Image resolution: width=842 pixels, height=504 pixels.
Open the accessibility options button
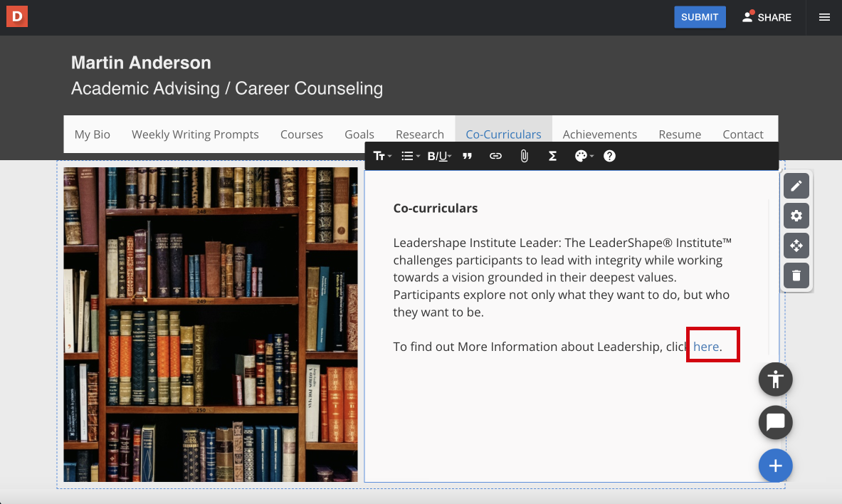(775, 379)
